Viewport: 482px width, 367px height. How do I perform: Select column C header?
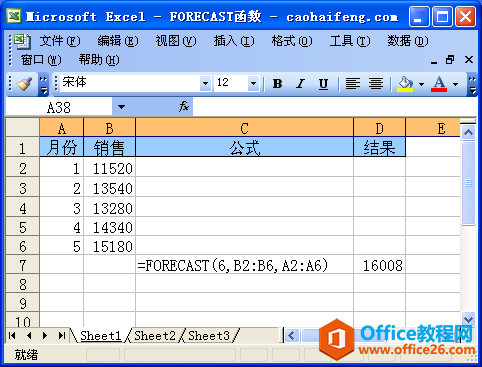[245, 128]
